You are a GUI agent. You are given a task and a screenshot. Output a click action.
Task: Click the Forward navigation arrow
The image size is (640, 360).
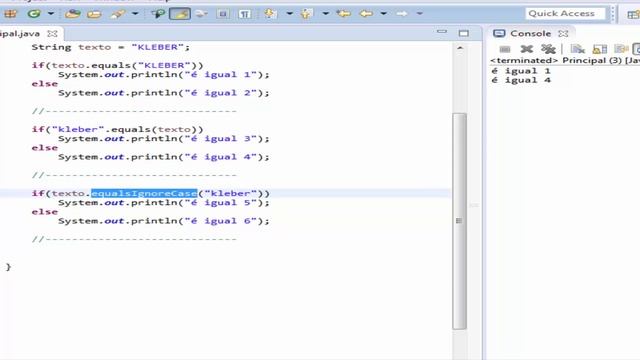(402, 13)
